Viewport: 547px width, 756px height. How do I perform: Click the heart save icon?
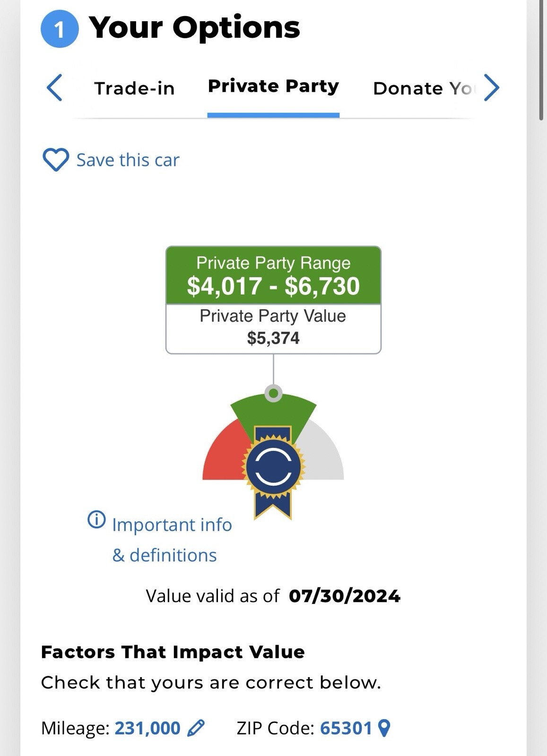click(x=56, y=160)
